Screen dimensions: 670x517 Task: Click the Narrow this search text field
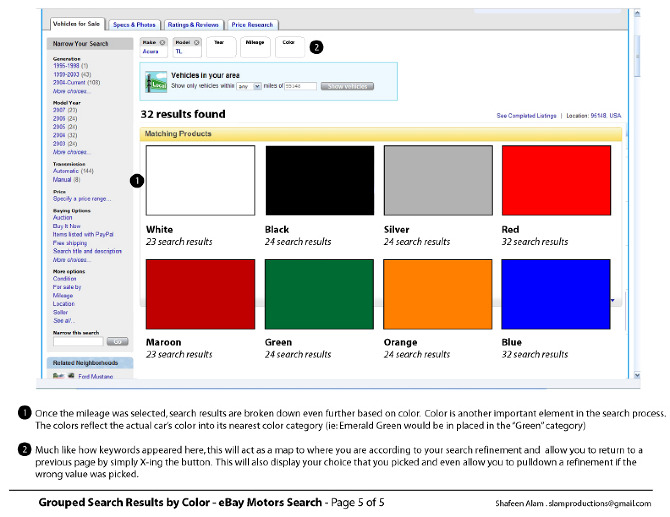[78, 341]
